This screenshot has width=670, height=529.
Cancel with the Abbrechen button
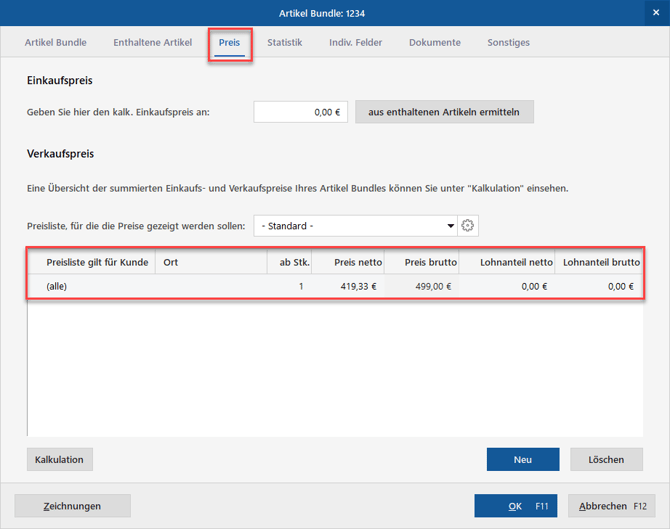[x=611, y=506]
